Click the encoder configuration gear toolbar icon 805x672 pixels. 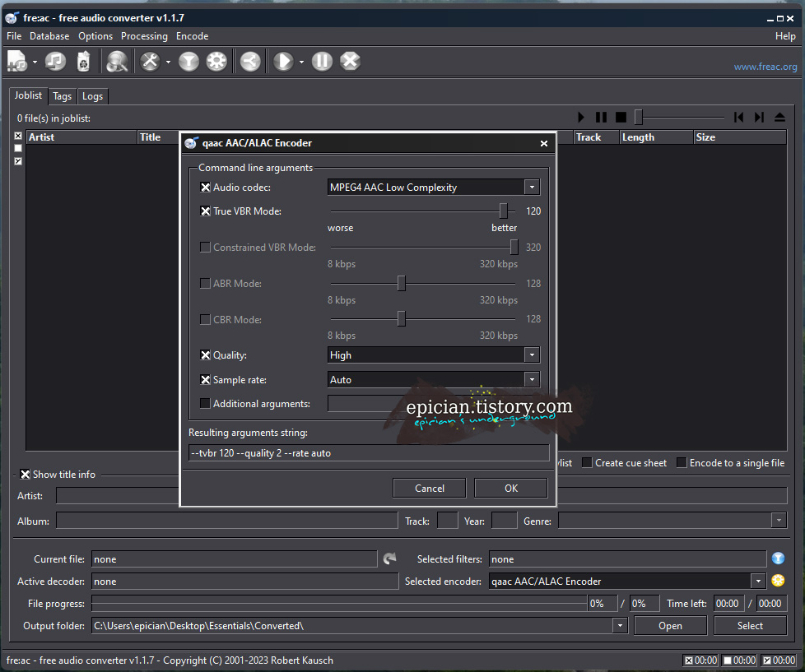(x=216, y=62)
